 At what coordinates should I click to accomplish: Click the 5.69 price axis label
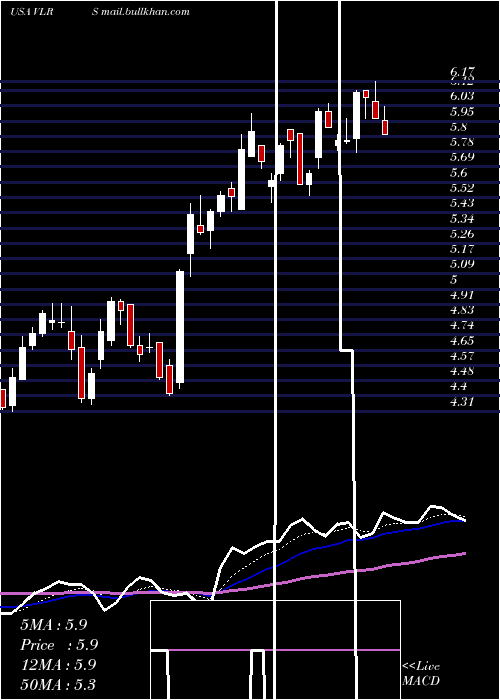click(x=462, y=157)
